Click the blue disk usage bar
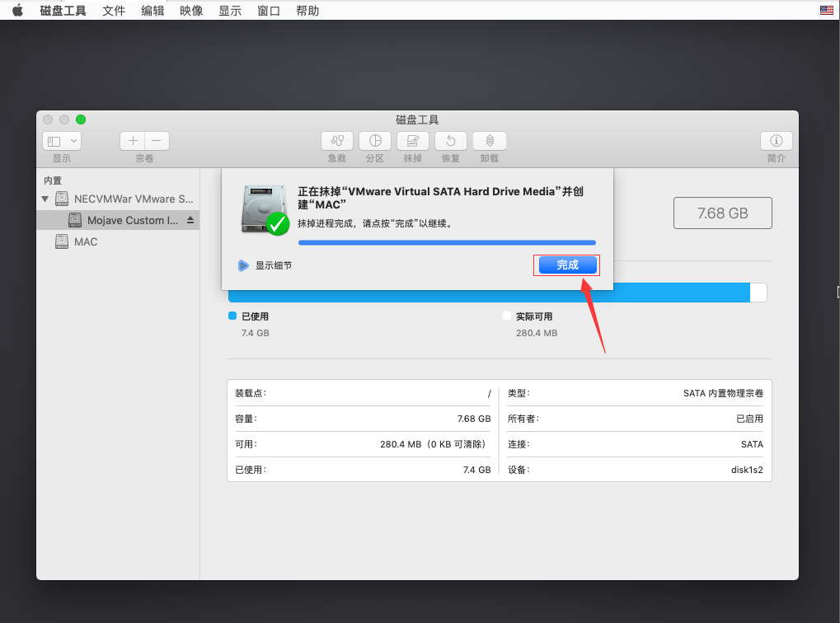Viewport: 840px width, 623px height. [488, 293]
